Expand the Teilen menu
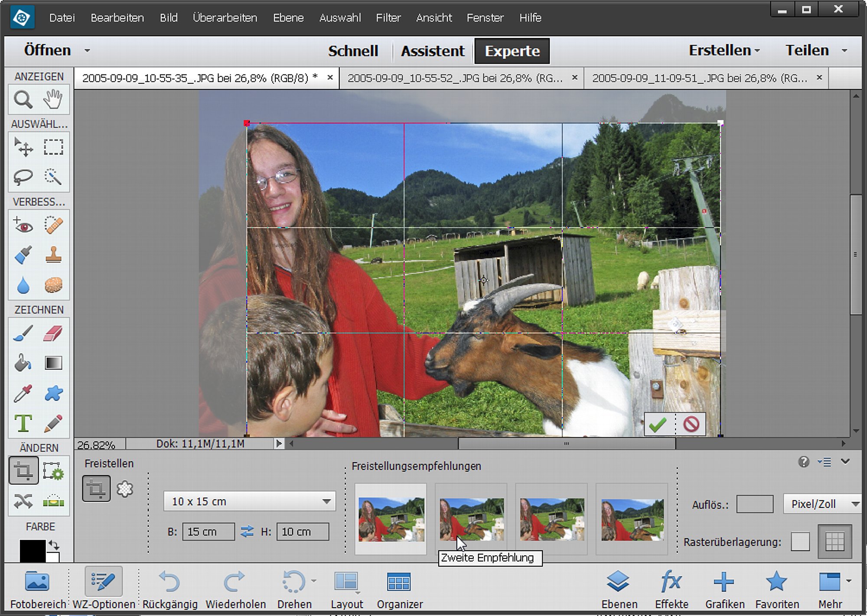 click(816, 50)
